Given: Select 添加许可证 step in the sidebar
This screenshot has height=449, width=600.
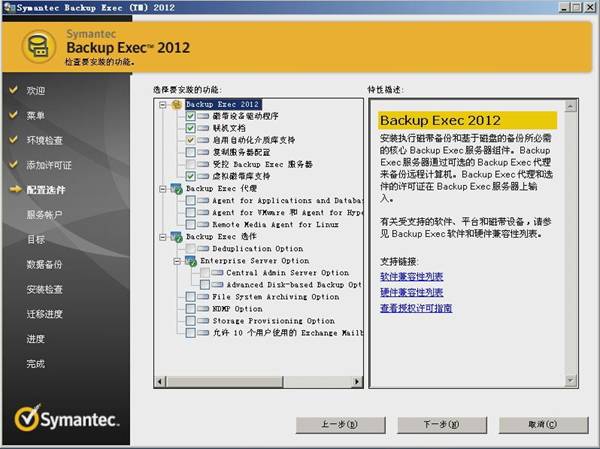Looking at the screenshot, I should (47, 164).
